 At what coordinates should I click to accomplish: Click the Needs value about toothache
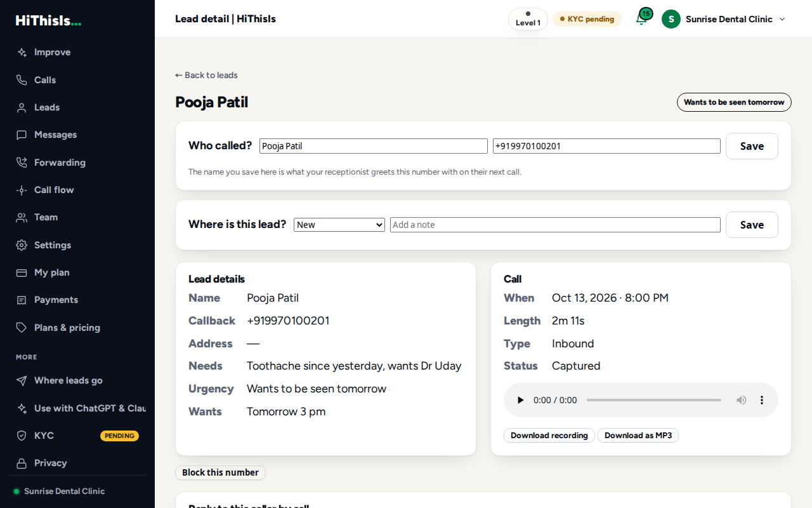[354, 366]
